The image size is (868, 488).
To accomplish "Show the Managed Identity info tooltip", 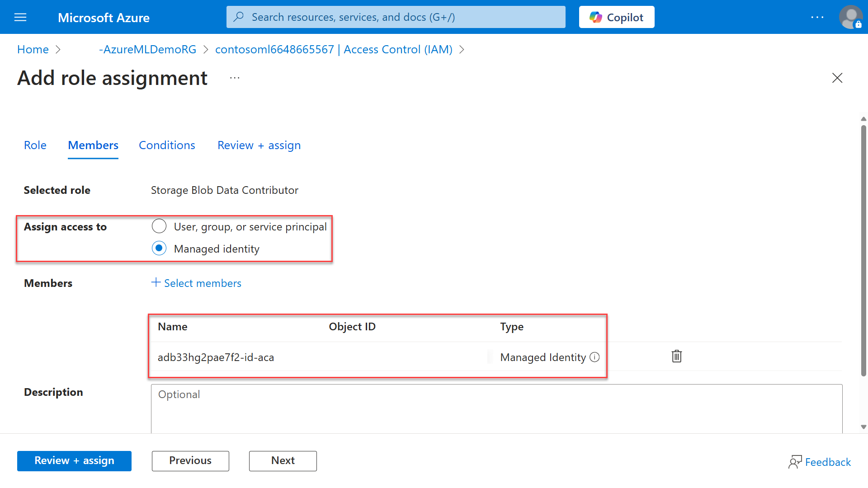I will (x=595, y=357).
